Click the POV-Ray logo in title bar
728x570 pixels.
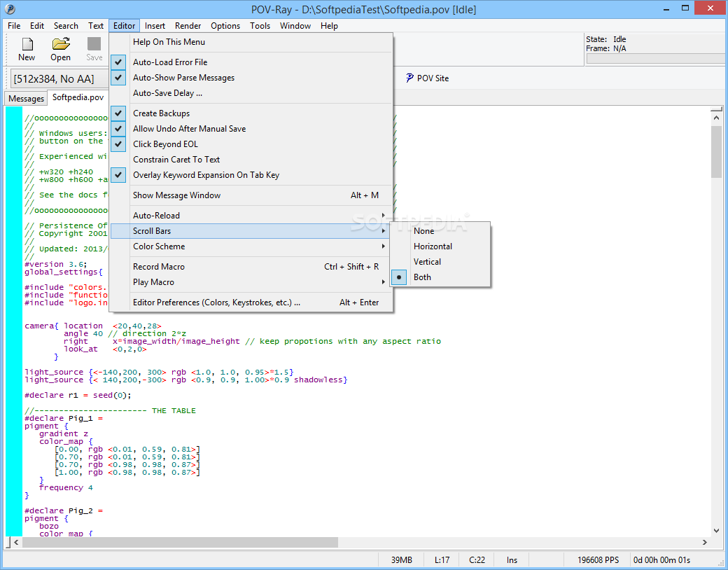click(x=10, y=9)
